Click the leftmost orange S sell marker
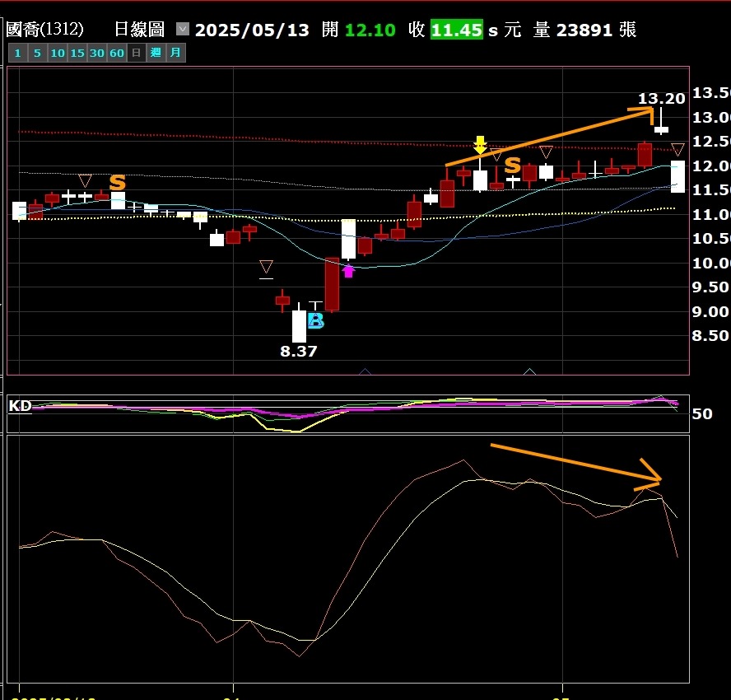Screen dimensions: 731x700 pos(118,183)
